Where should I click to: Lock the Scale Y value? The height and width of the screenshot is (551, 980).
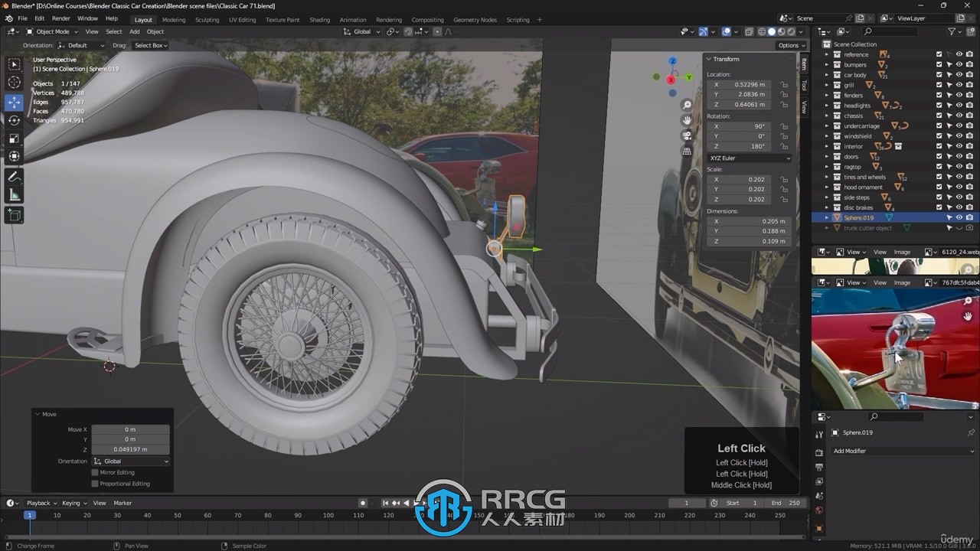pos(784,189)
